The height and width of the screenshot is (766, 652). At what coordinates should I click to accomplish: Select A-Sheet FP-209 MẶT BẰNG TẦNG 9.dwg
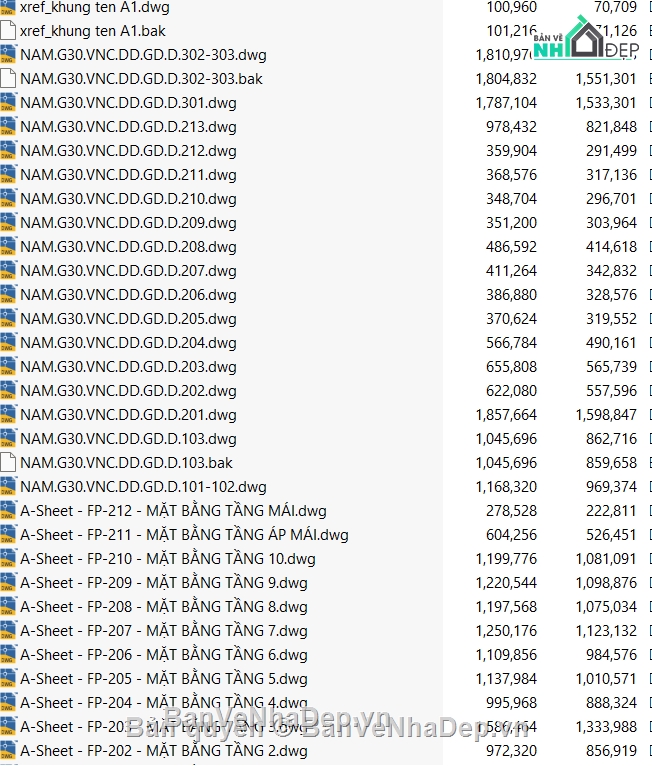pyautogui.click(x=163, y=582)
